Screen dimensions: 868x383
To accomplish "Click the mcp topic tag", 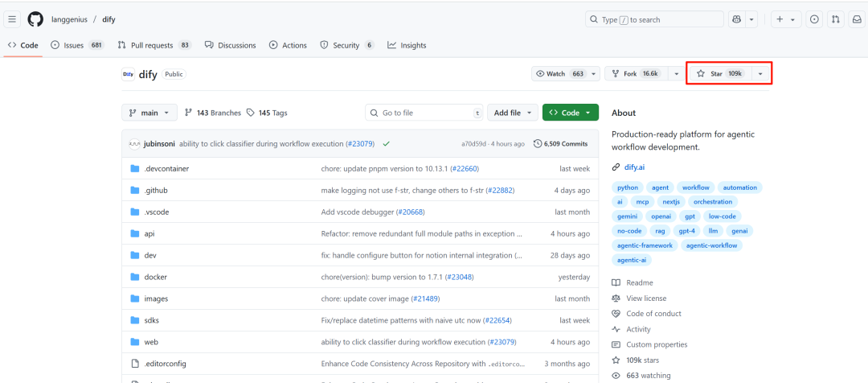I will pos(642,202).
